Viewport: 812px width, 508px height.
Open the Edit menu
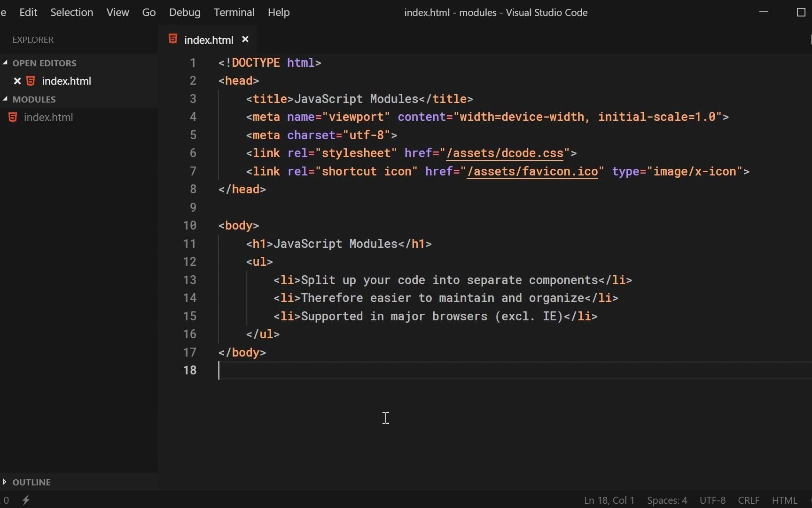click(x=28, y=12)
